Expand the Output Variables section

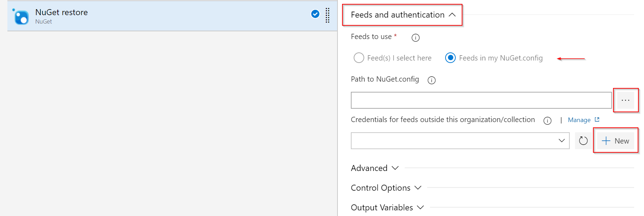[x=387, y=208]
